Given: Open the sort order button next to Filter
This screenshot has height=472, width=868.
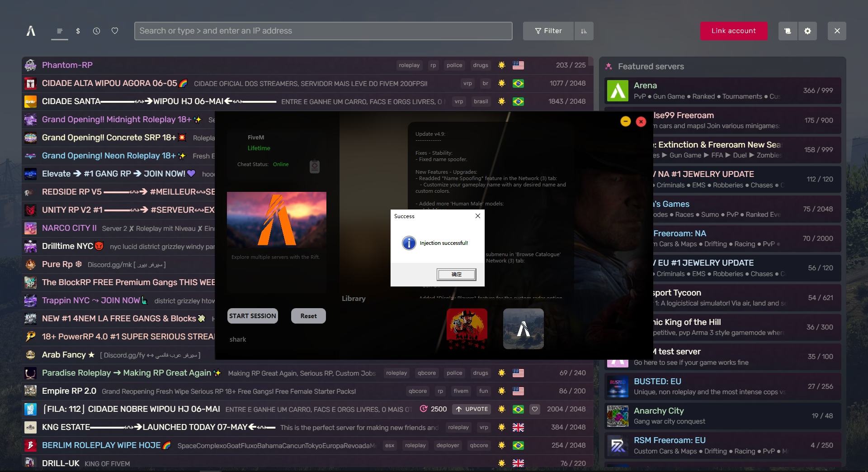Looking at the screenshot, I should click(x=584, y=31).
